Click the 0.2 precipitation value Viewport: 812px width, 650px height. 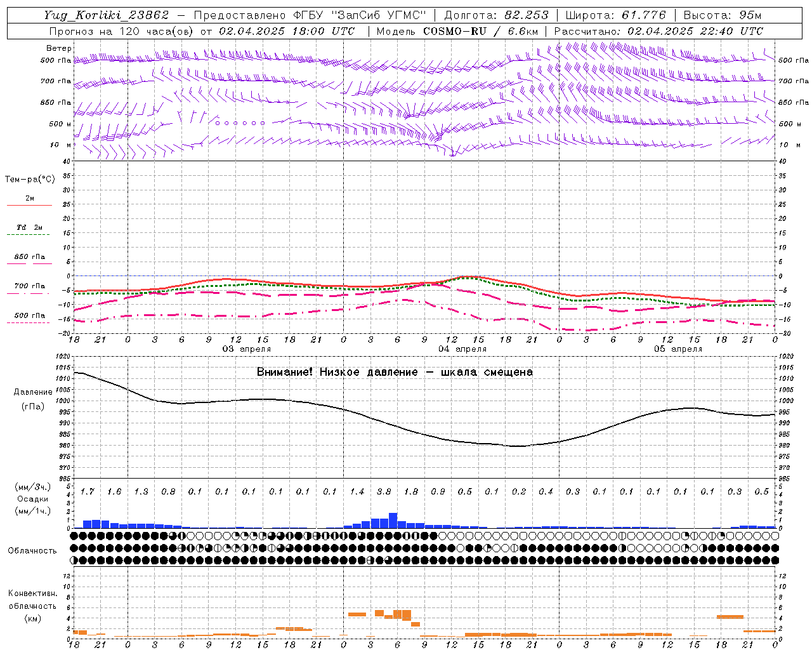[x=519, y=491]
